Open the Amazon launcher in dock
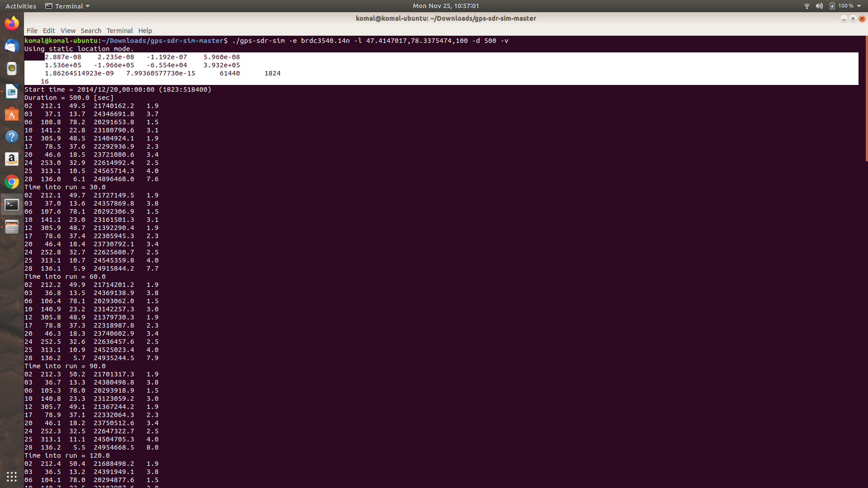 12,159
